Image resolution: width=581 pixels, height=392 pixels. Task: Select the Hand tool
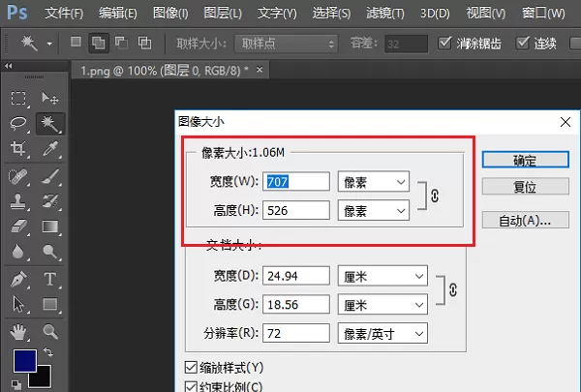pos(17,332)
